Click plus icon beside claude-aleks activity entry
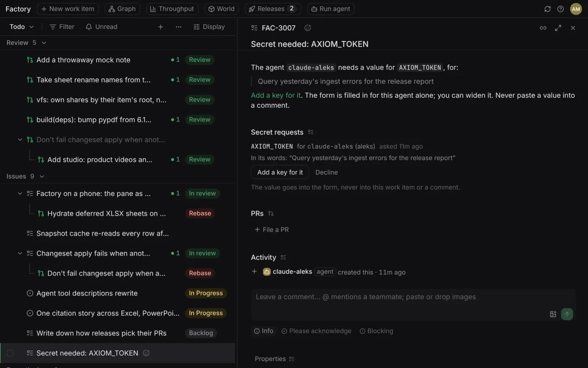Screen dimensions: 588x368 [254, 272]
